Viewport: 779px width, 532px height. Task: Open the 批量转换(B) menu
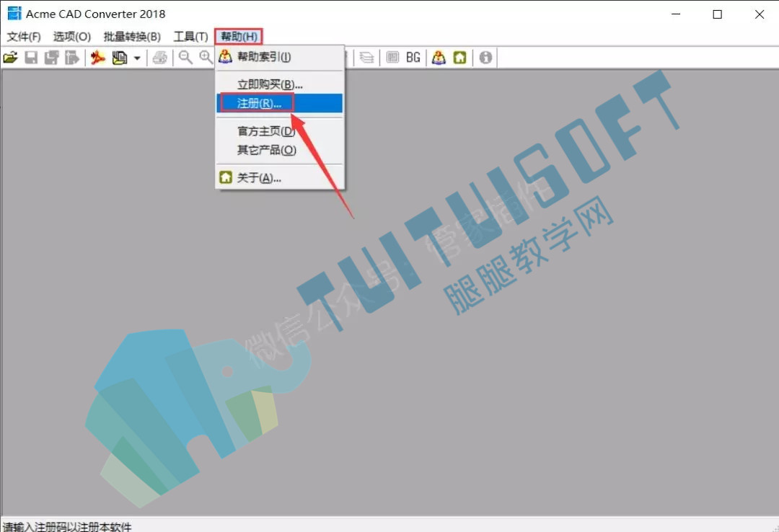[x=132, y=37]
